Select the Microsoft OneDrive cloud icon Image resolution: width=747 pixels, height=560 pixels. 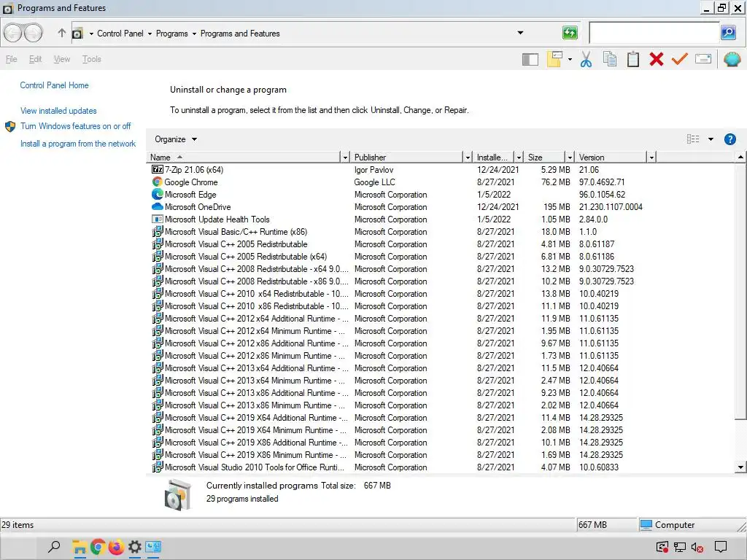tap(158, 206)
